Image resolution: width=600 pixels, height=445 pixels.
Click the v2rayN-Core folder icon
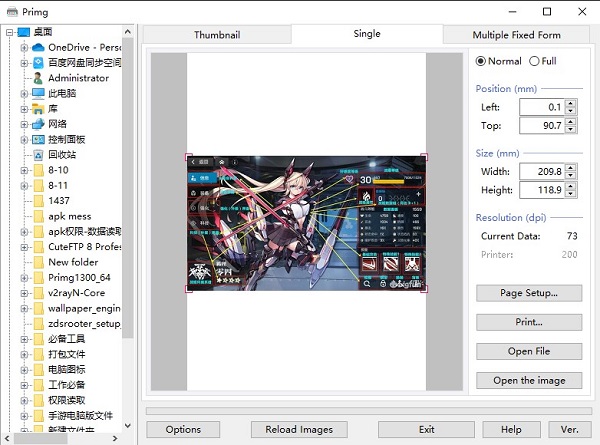point(39,293)
